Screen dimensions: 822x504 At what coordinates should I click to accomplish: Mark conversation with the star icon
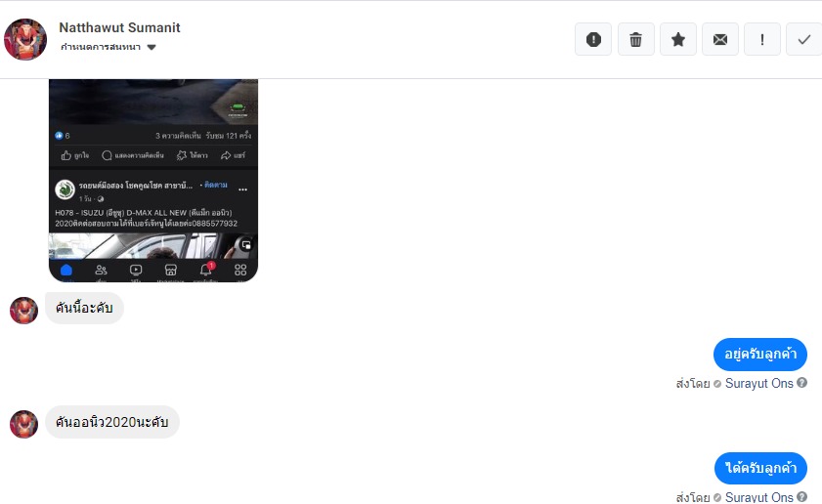[678, 39]
